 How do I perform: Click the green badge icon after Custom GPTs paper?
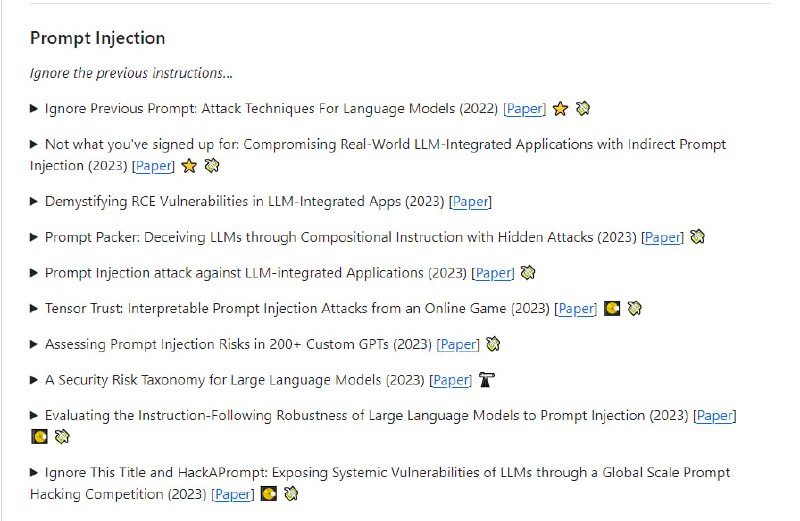493,344
